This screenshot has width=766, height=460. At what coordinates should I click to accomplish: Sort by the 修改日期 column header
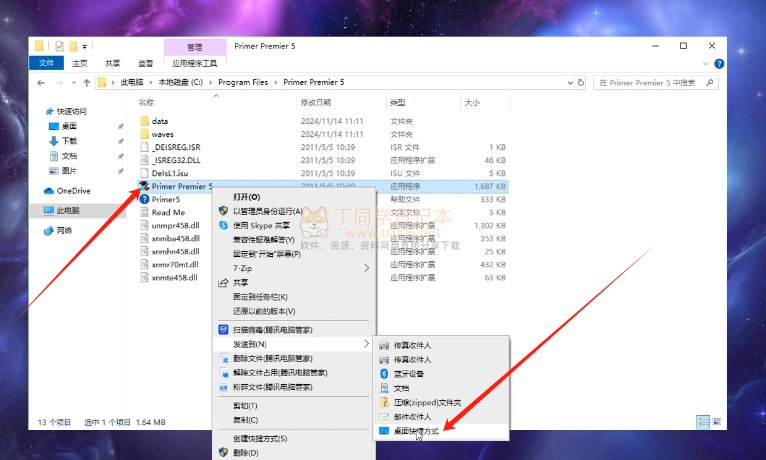pos(316,103)
